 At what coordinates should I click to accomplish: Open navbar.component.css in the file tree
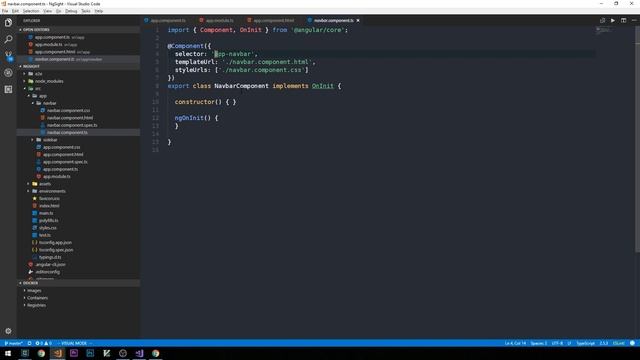coord(78,111)
